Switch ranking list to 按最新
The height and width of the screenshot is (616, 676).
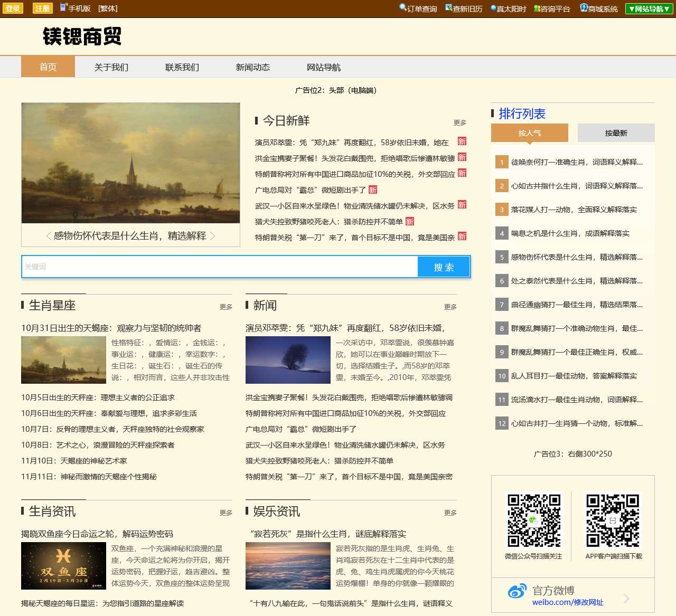coord(616,133)
